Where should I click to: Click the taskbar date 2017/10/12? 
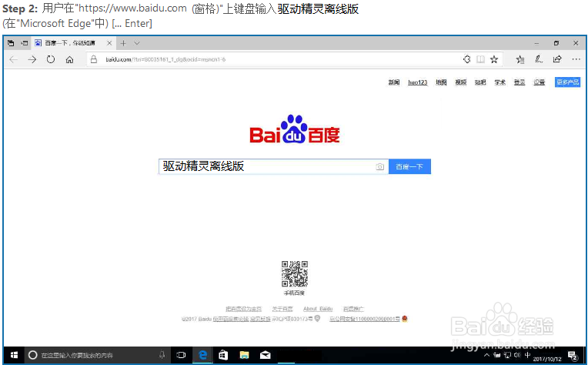tap(547, 359)
